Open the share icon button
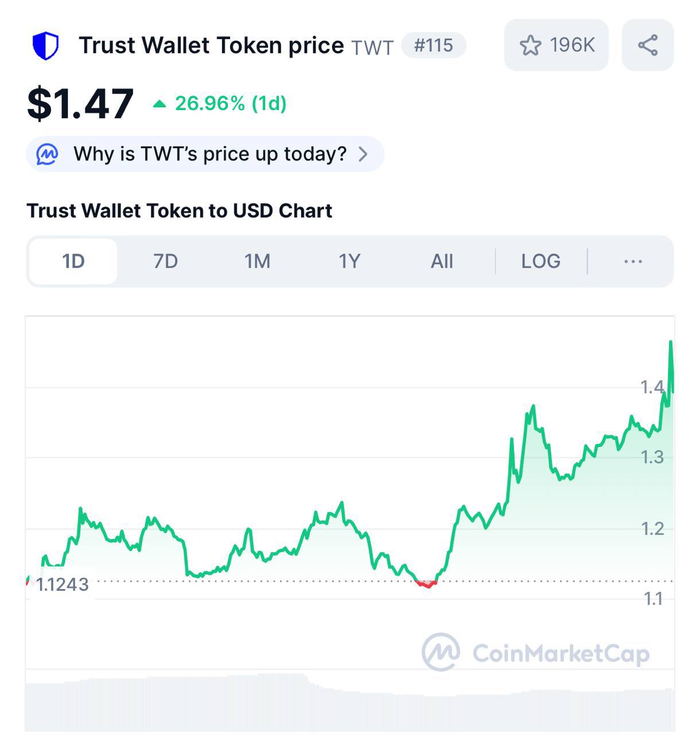Viewport: 700px width, 734px height. point(648,45)
